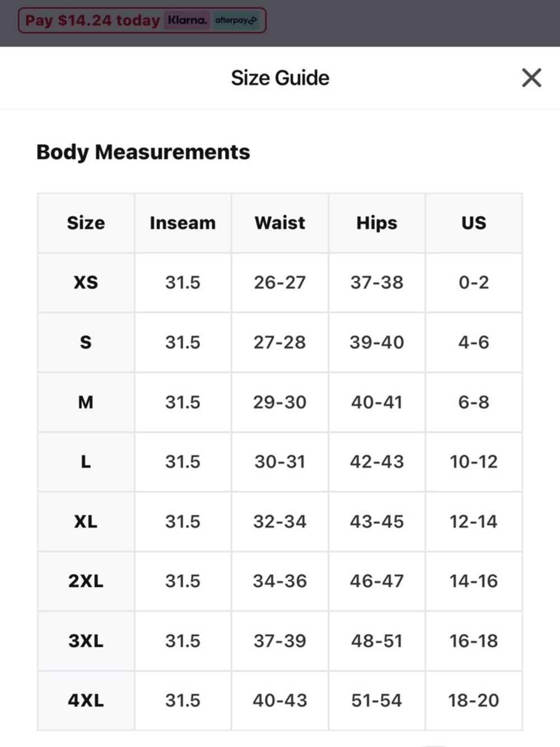
Task: Select the 42-43 hips measurement cell
Action: point(377,462)
